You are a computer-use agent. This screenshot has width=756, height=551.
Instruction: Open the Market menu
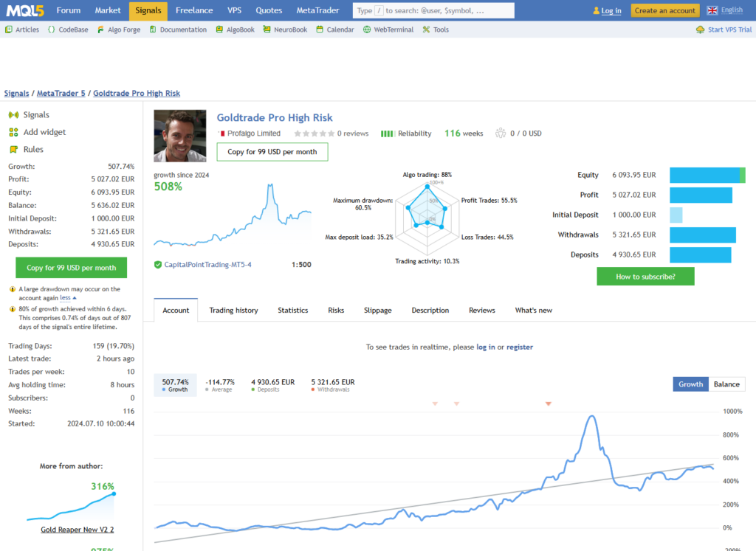click(x=108, y=10)
